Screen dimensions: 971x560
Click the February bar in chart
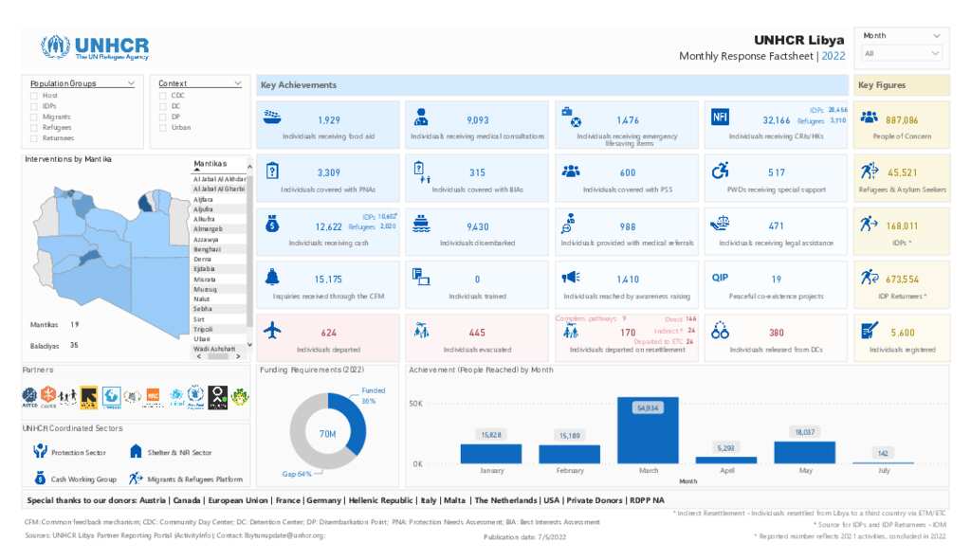(569, 454)
